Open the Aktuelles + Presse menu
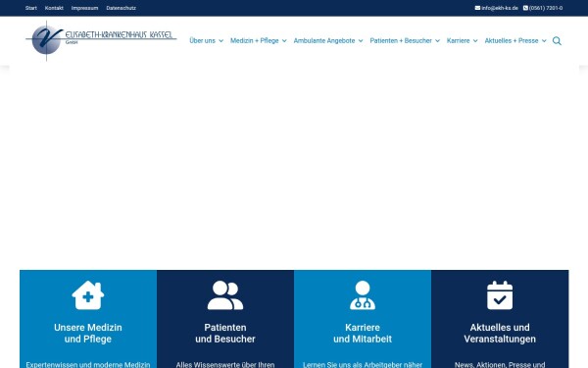588x368 pixels. coord(512,40)
